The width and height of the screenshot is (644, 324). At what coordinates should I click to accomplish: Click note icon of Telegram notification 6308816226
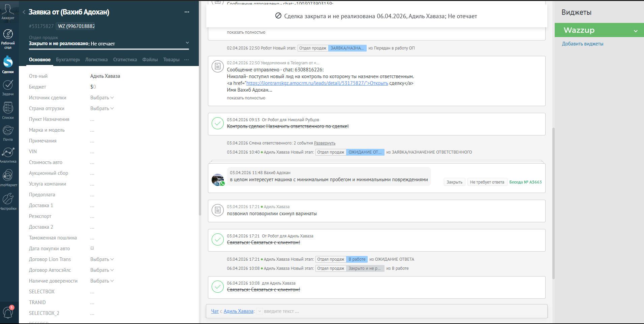217,66
